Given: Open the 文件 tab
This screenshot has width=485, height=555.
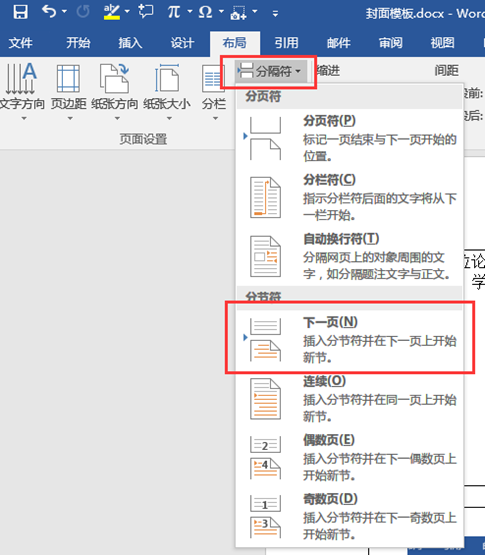Looking at the screenshot, I should (x=20, y=43).
